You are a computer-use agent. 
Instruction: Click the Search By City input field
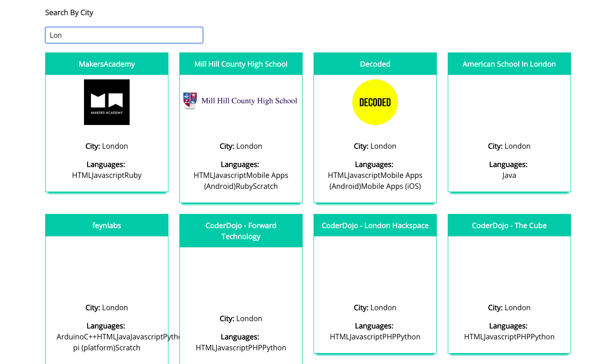coord(124,35)
